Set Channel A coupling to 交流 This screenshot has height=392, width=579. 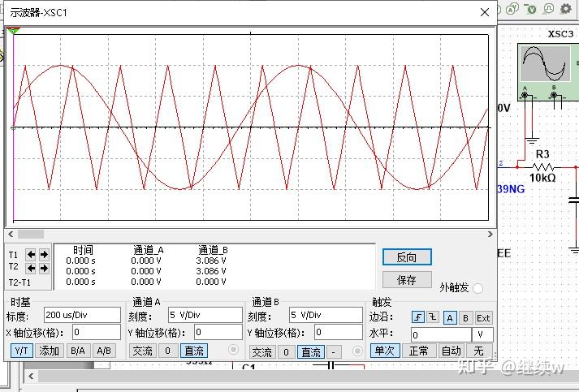pos(143,351)
